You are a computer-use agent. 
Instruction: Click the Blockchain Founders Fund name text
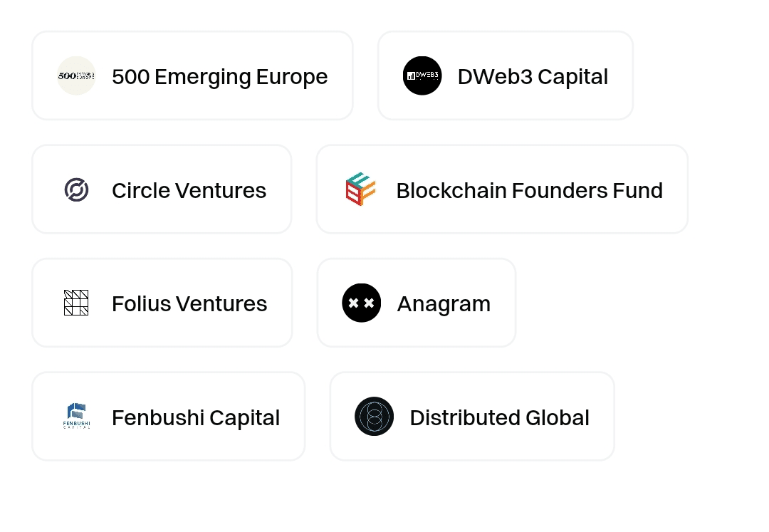(x=530, y=191)
